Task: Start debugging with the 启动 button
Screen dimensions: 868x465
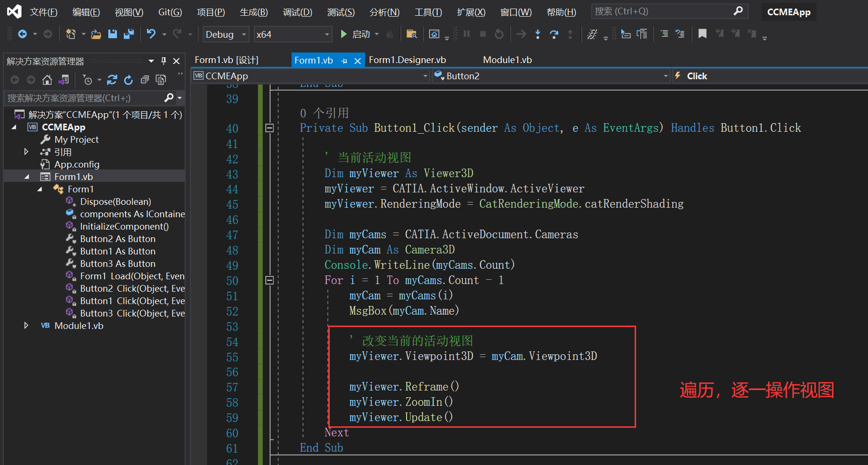Action: coord(356,34)
